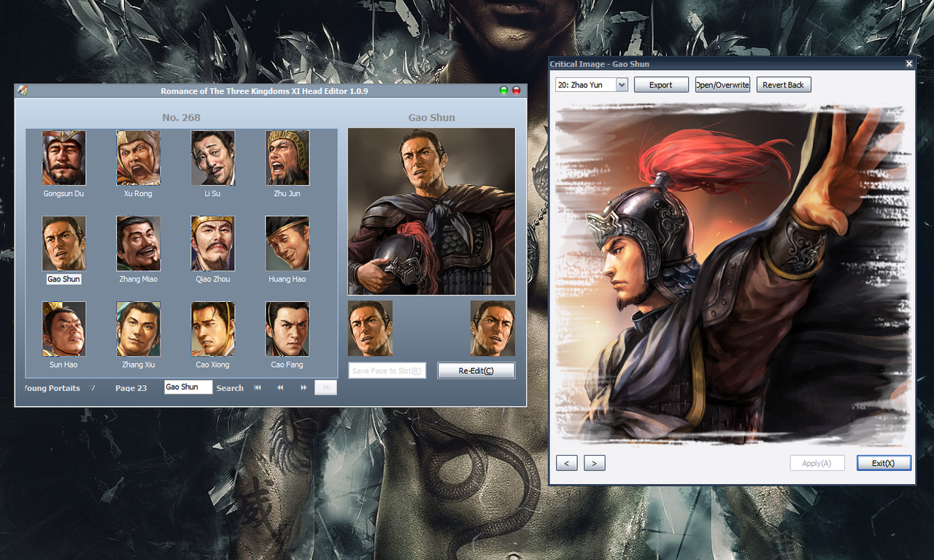The image size is (934, 560).
Task: Click the large Gao Shun bust portrait
Action: (432, 211)
